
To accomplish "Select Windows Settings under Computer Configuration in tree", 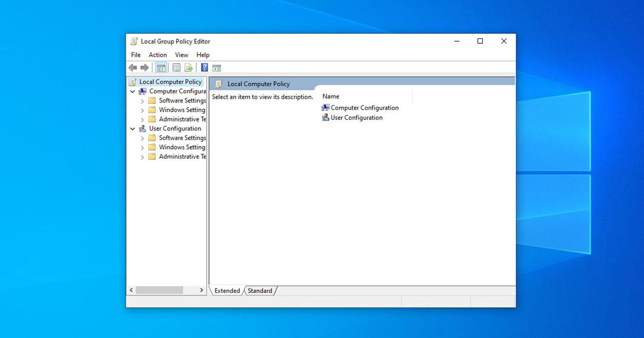I will [182, 110].
